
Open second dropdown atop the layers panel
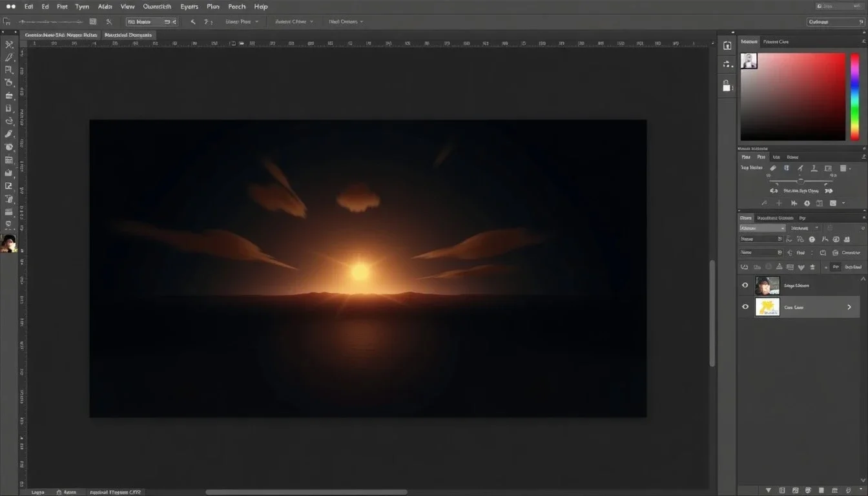[x=805, y=228]
